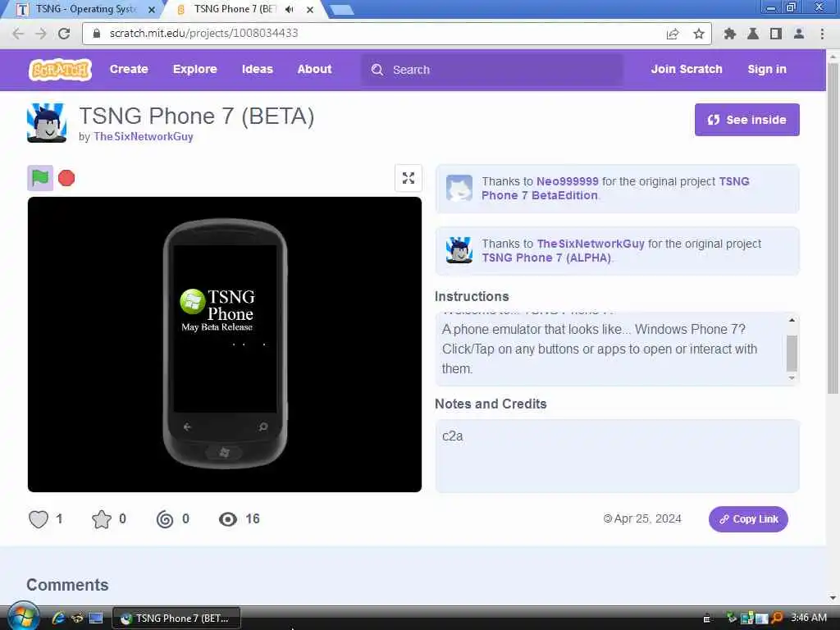Click the orange tray search icon
Viewport: 840px width, 630px height.
[778, 618]
